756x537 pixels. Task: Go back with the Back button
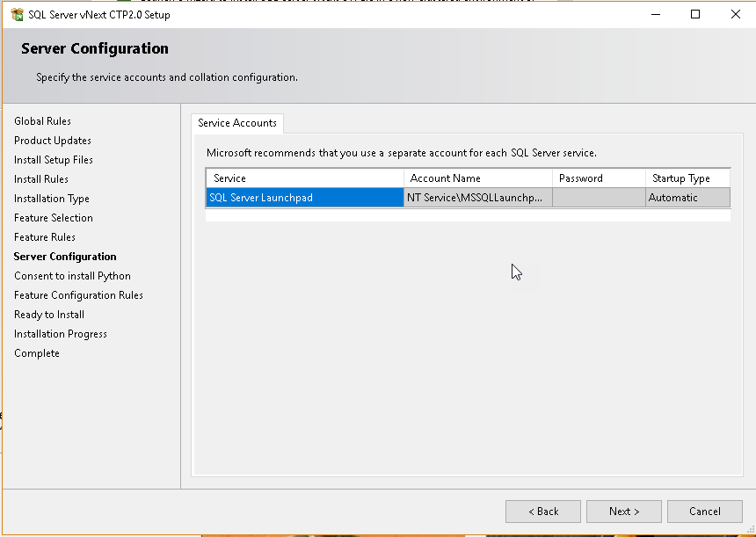click(543, 512)
